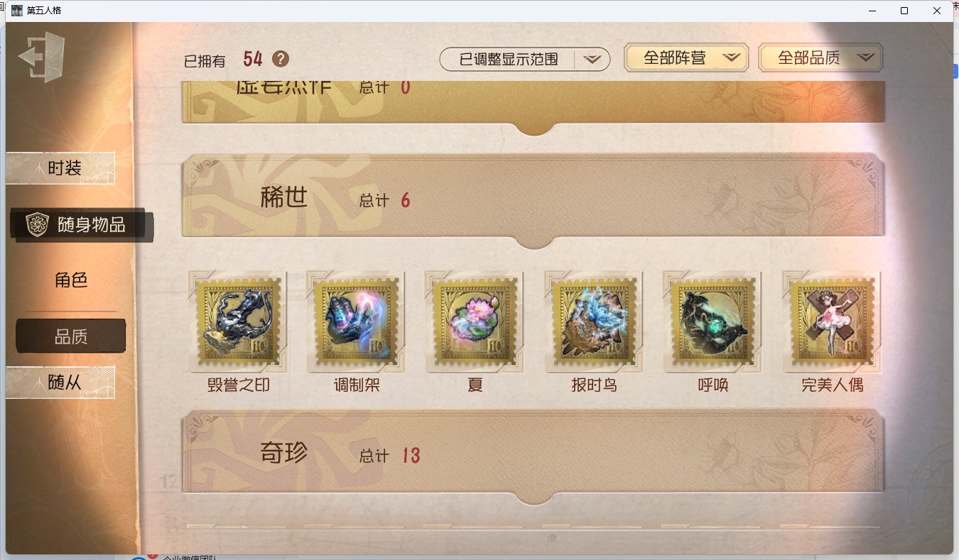Pick the 报时鸟 accessory stamp
Image resolution: width=959 pixels, height=560 pixels.
(x=594, y=321)
